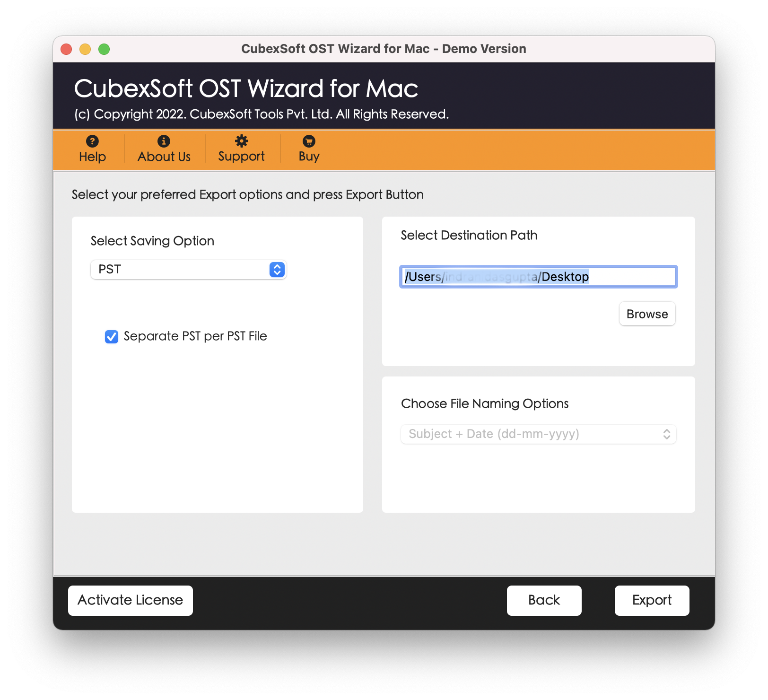Close the window with the red button
This screenshot has height=700, width=768.
click(x=67, y=49)
